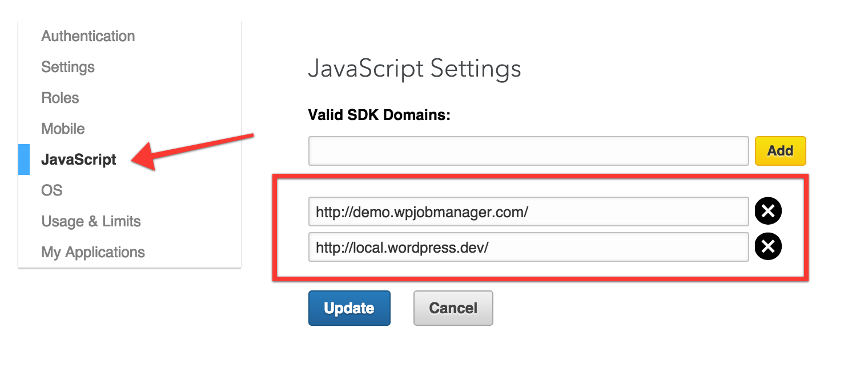This screenshot has height=367, width=868.
Task: Navigate to My Applications
Action: 93,252
